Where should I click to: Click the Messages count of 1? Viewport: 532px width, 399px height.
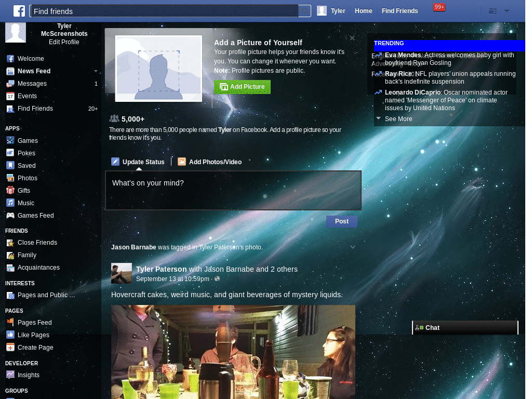(96, 84)
